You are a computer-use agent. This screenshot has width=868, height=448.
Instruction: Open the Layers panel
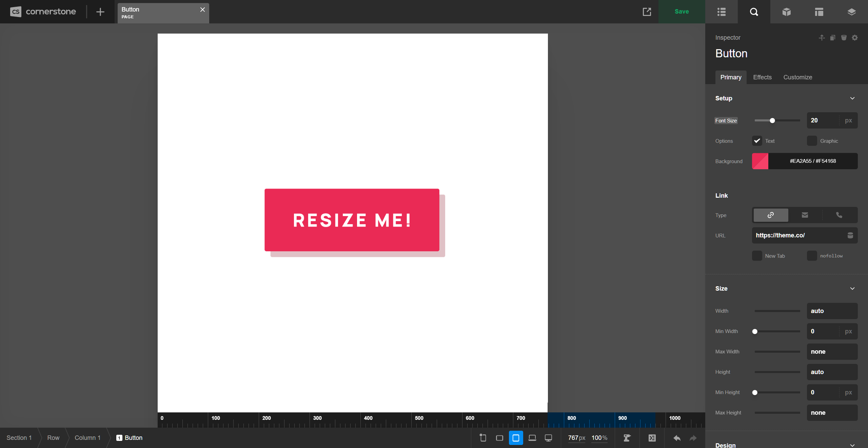pos(851,12)
